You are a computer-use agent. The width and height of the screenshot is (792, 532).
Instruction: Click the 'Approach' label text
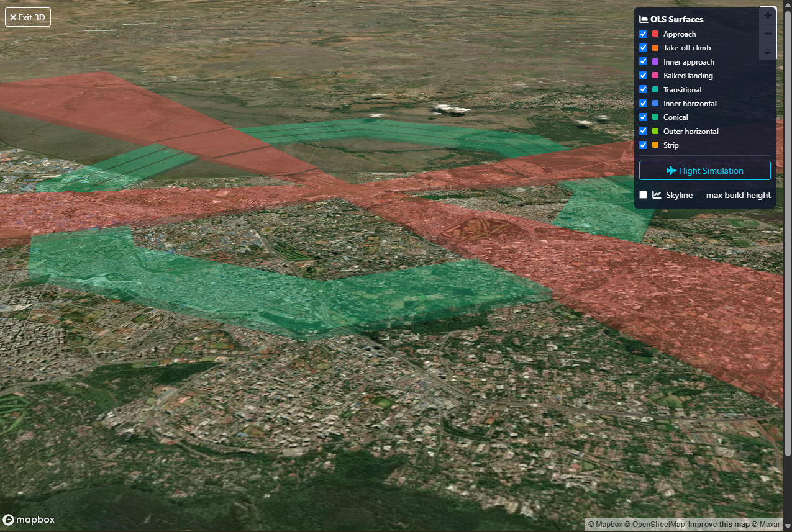pyautogui.click(x=680, y=34)
